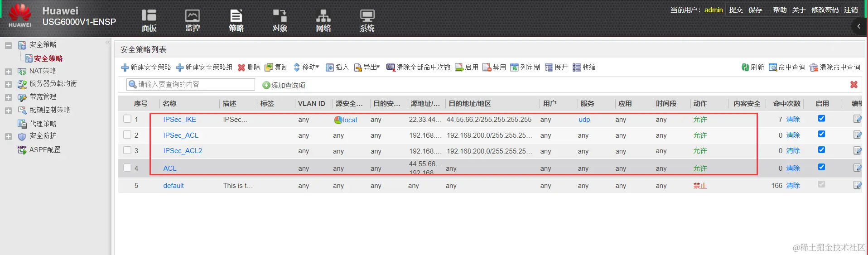Image resolution: width=868 pixels, height=255 pixels.
Task: Collapse the sidebar with the double chevron
Action: click(x=108, y=43)
